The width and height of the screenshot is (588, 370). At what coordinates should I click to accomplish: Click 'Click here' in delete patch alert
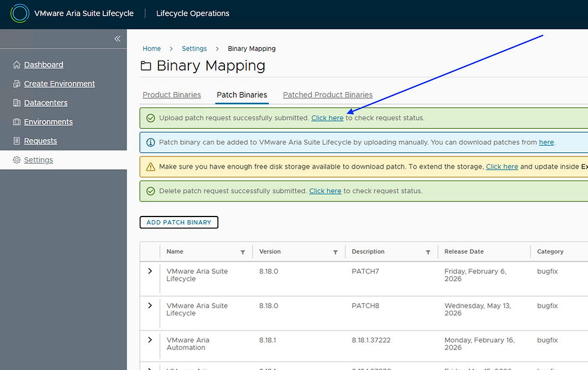pyautogui.click(x=325, y=191)
